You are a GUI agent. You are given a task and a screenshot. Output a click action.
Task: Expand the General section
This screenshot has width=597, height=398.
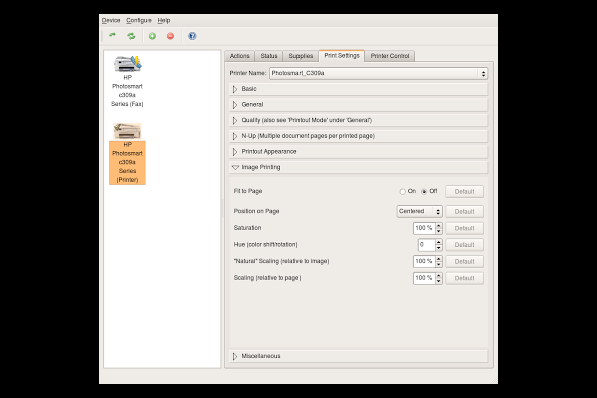point(359,104)
